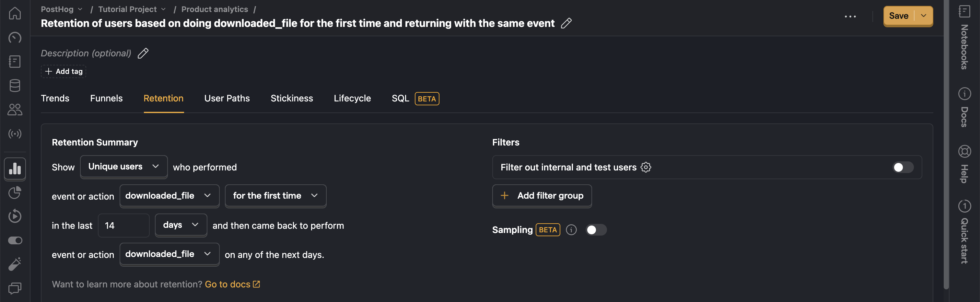Viewport: 980px width, 302px height.
Task: Open the 'for the first time' dropdown
Action: pyautogui.click(x=275, y=195)
